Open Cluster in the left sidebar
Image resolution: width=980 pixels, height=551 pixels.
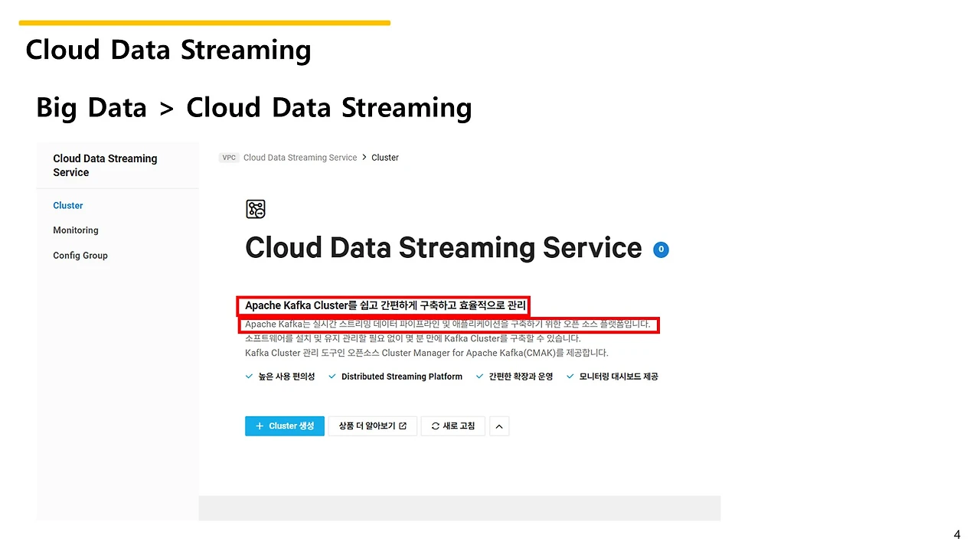point(68,205)
